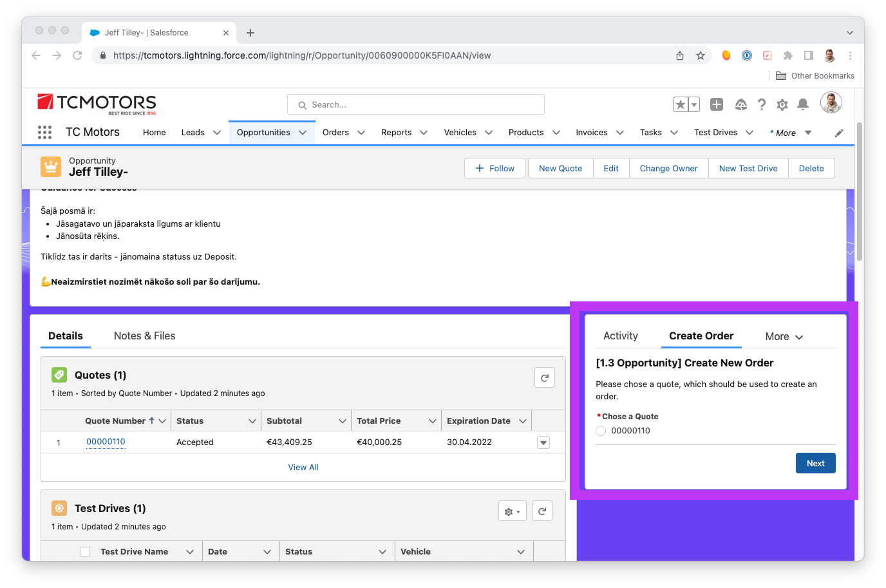This screenshot has height=588, width=886.
Task: Open the Total Price column menu
Action: point(433,421)
